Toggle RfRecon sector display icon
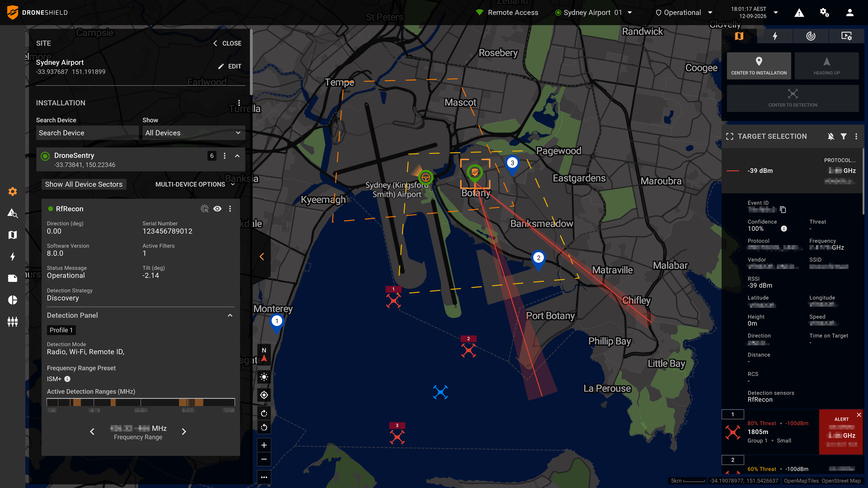868x488 pixels. tap(205, 209)
